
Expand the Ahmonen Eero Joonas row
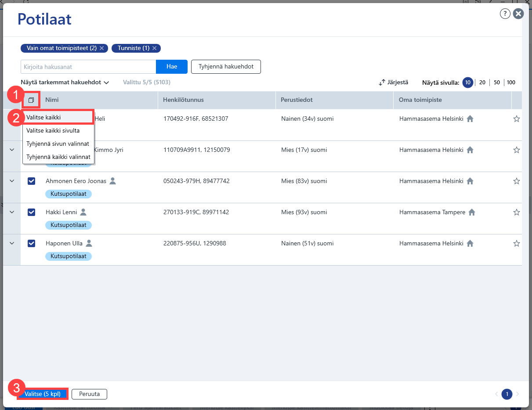(x=12, y=181)
